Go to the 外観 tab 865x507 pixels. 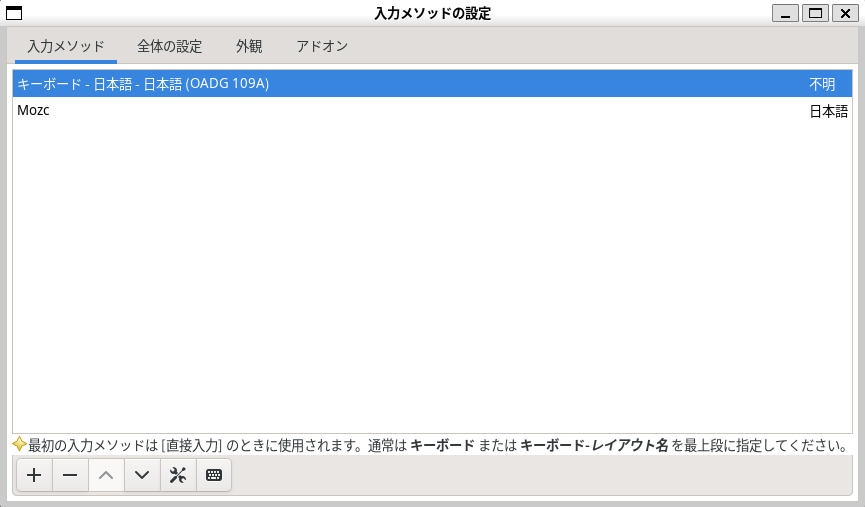249,46
